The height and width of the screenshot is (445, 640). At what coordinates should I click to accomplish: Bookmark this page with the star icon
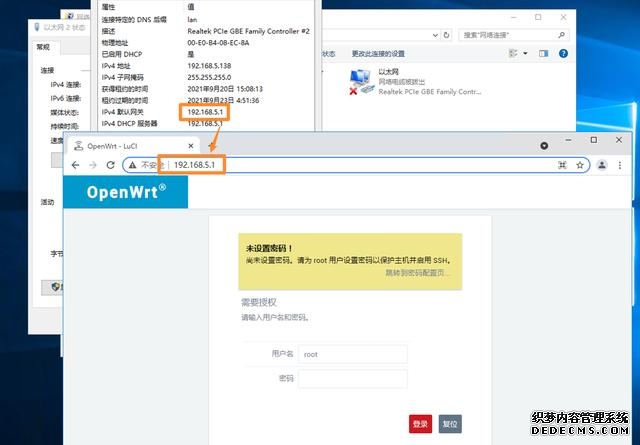click(x=580, y=165)
